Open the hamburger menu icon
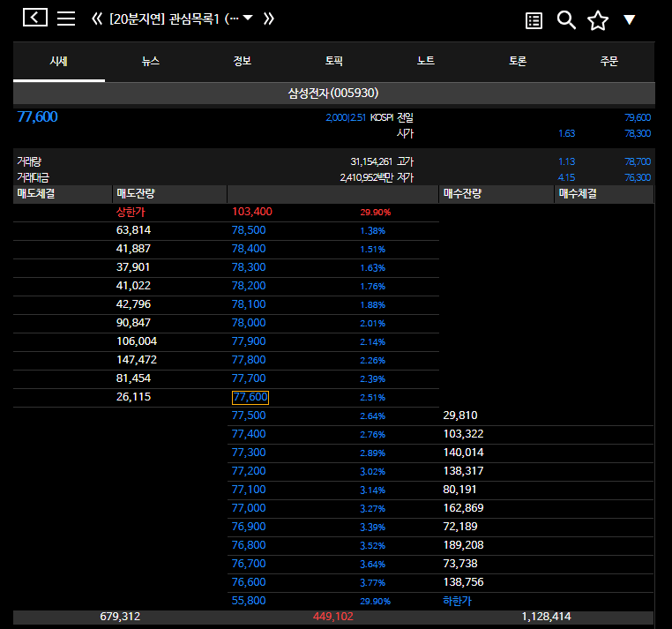 66,19
